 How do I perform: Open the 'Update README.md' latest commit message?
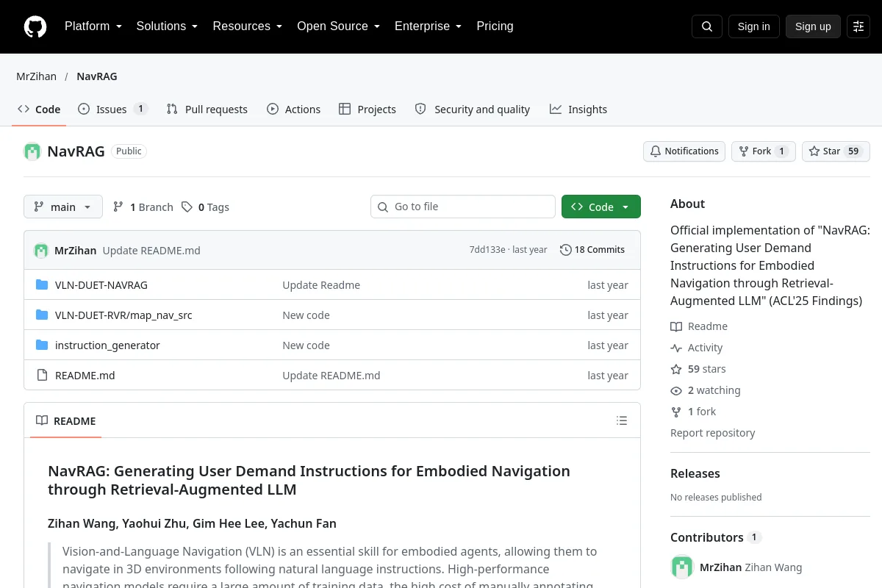coord(151,251)
